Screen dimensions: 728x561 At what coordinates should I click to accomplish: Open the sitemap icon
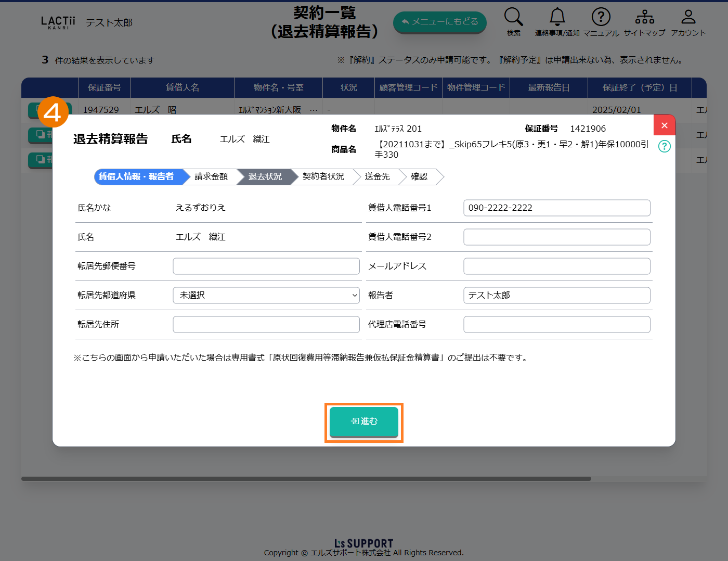(644, 17)
